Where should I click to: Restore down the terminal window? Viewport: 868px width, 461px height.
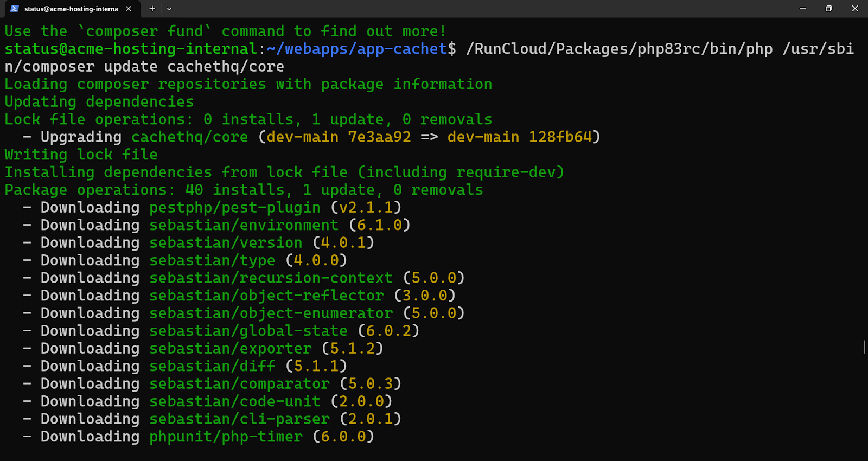828,9
